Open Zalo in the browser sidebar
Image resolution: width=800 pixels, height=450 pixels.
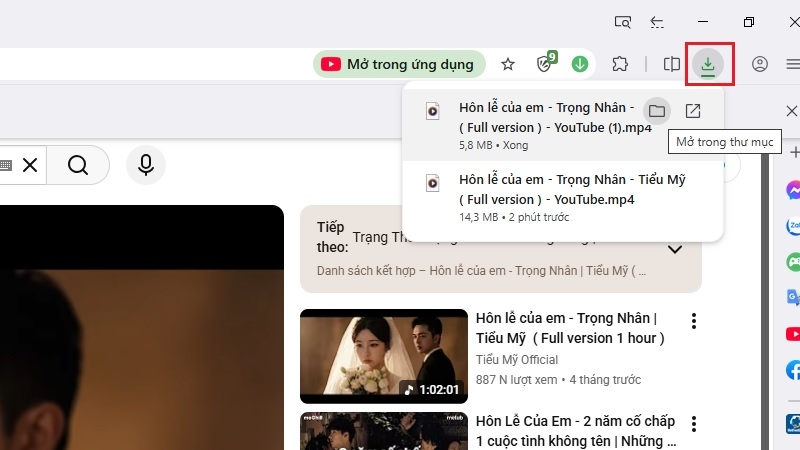click(793, 226)
